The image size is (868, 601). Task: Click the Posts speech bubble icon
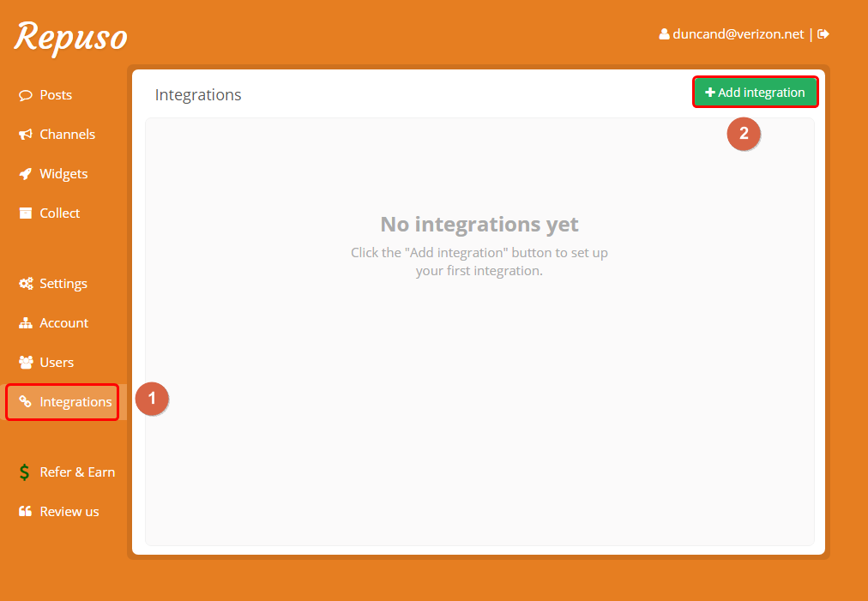click(26, 95)
